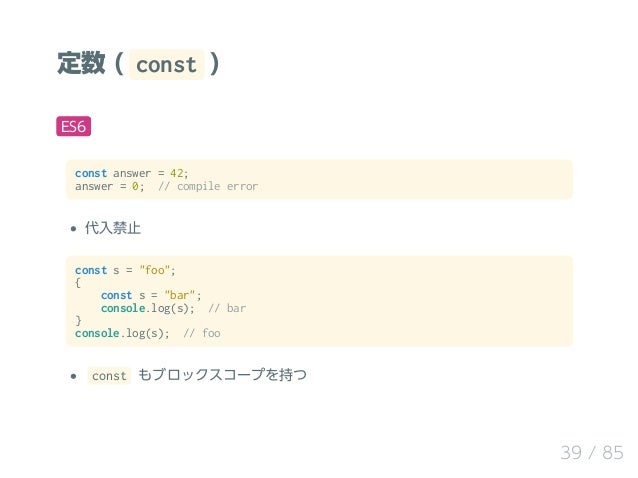
Task: Click the answer = 0 assignment
Action: (x=110, y=186)
